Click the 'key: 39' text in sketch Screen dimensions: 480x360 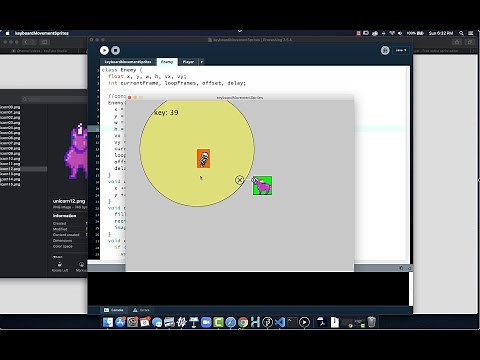(166, 113)
